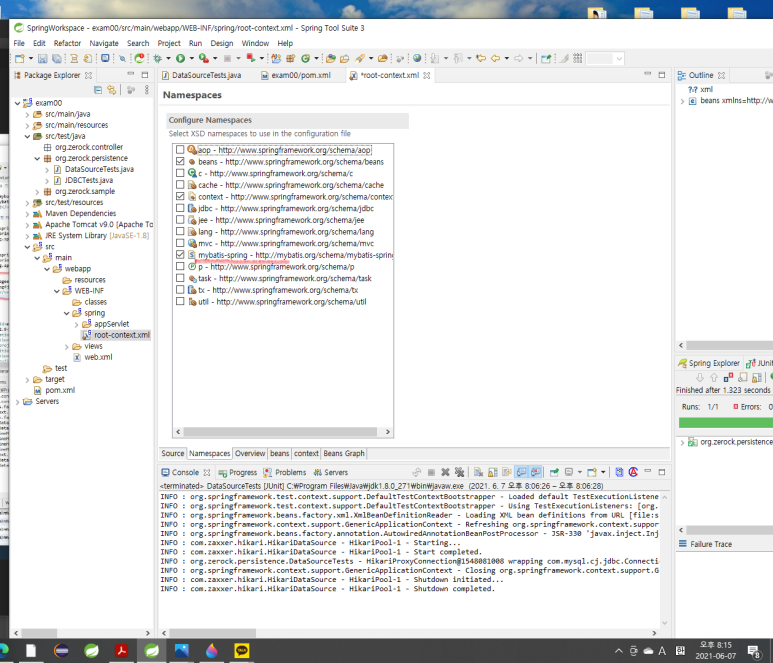Open the Refactor menu
Image resolution: width=773 pixels, height=663 pixels.
click(x=67, y=43)
